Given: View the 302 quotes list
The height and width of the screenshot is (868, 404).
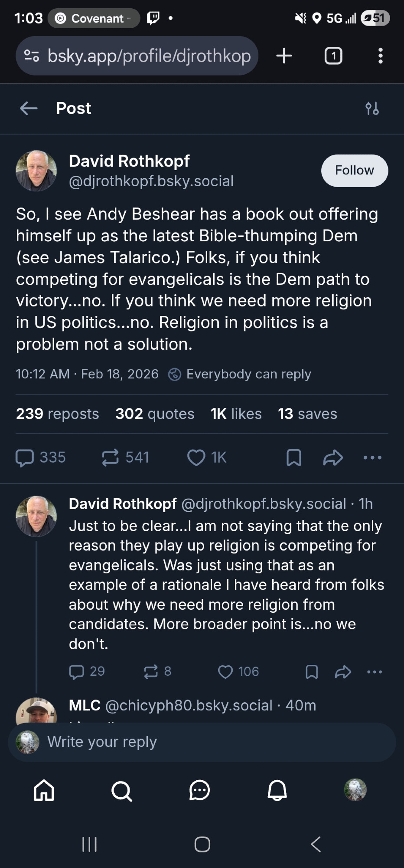Looking at the screenshot, I should pyautogui.click(x=155, y=414).
